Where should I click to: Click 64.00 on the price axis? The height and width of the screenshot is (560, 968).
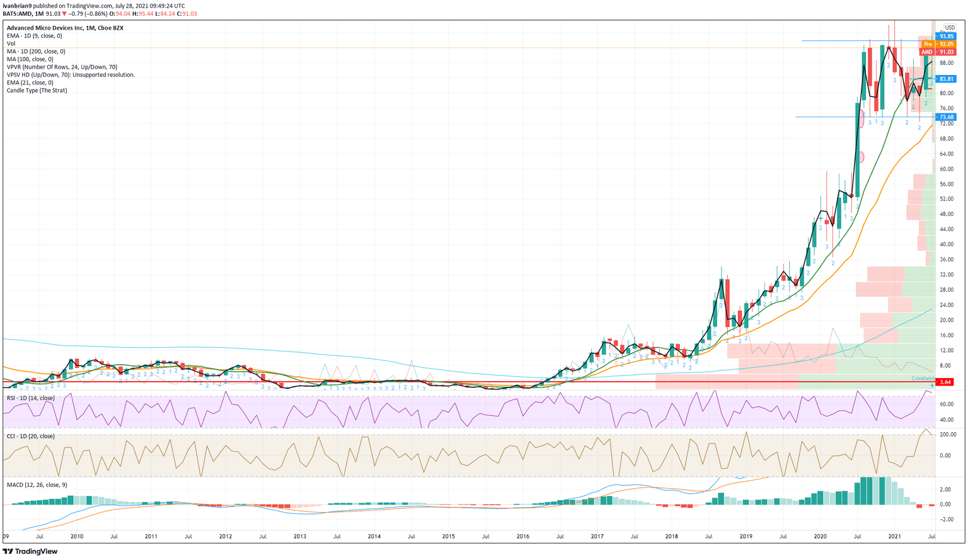click(947, 154)
